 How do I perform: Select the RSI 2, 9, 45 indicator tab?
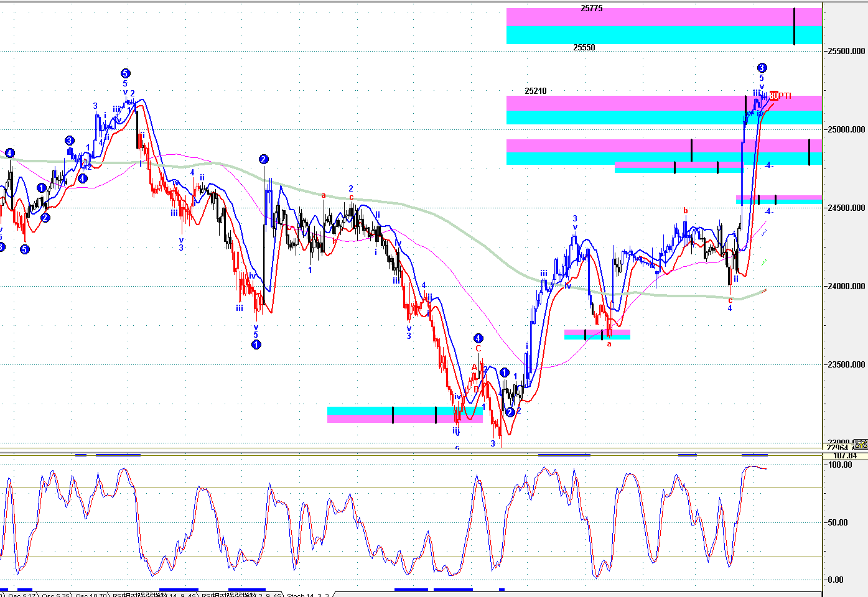(x=241, y=595)
